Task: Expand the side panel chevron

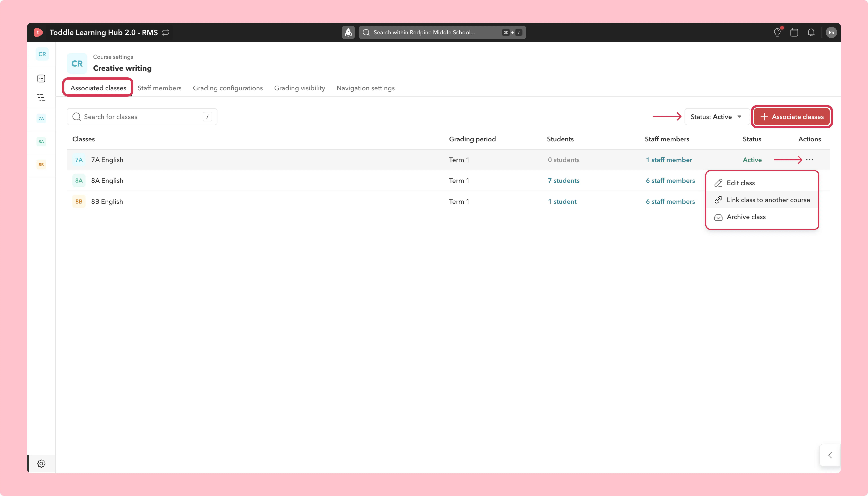Action: 830,455
